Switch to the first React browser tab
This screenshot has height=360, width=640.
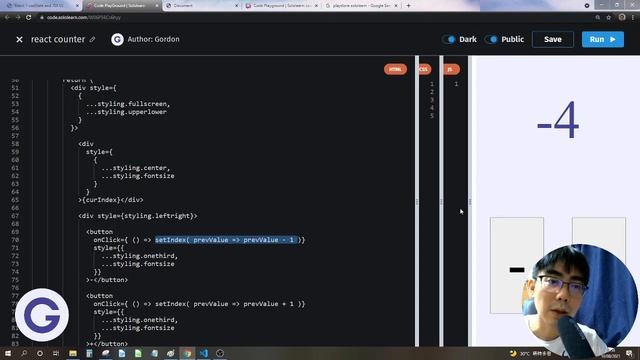(x=42, y=6)
